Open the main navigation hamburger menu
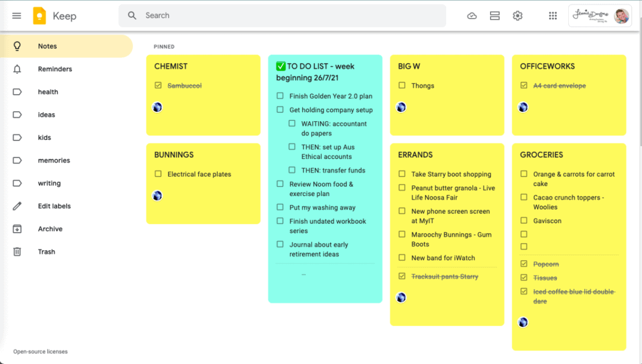The height and width of the screenshot is (364, 642). [x=16, y=16]
